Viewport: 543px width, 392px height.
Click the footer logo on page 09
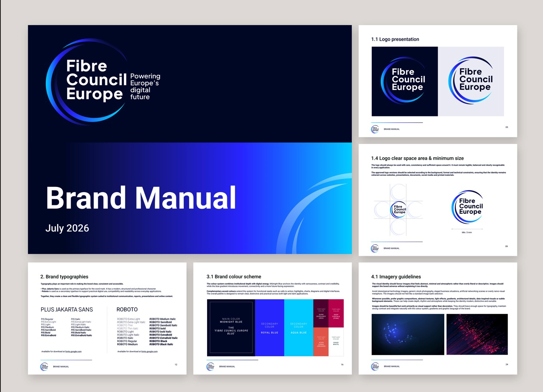click(x=375, y=248)
